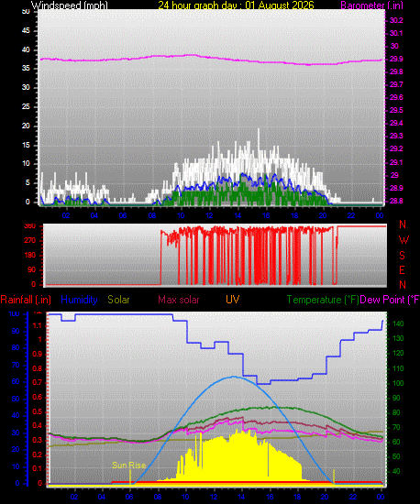Viewport: 420px width, 504px height.
Task: Click the 29.5 barometer axis value
Action: 396,110
